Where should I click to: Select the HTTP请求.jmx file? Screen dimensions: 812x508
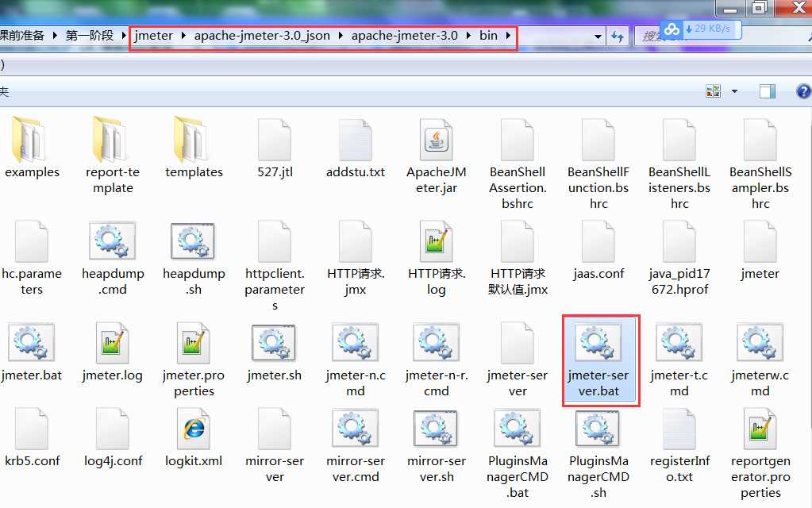[x=356, y=257]
